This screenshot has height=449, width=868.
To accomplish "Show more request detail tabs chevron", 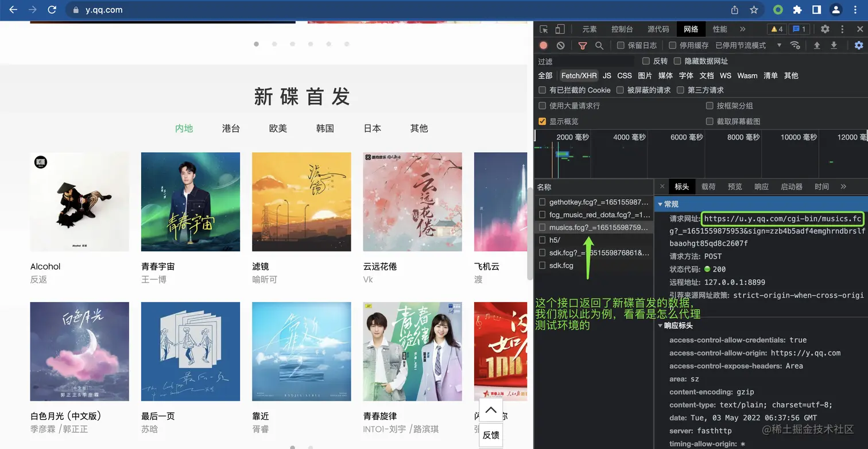I will point(843,187).
